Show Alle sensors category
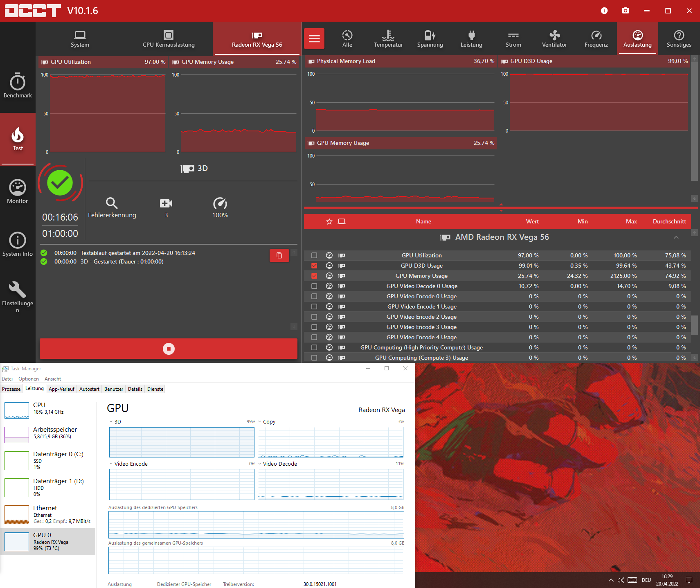700x588 pixels. click(x=347, y=39)
